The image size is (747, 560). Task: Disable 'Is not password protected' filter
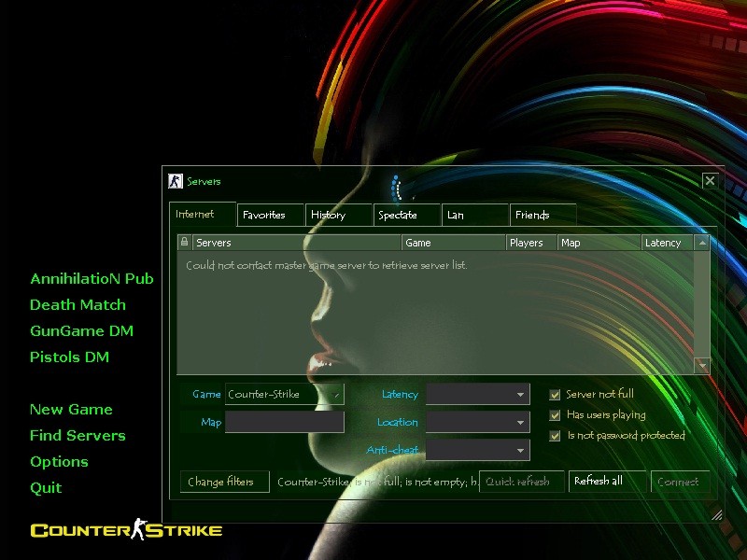[555, 435]
